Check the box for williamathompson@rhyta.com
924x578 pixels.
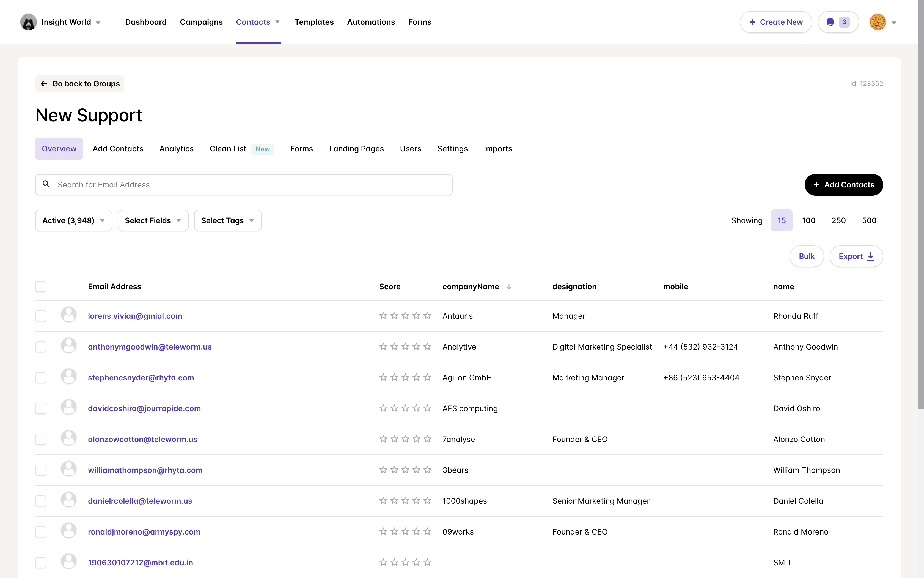pos(41,470)
